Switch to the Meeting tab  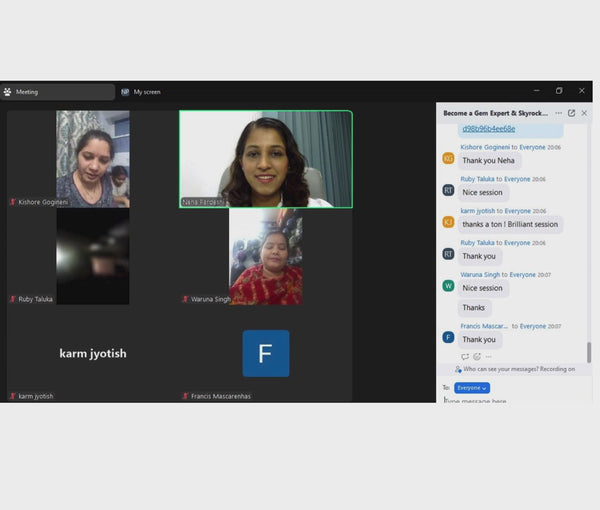[57, 92]
